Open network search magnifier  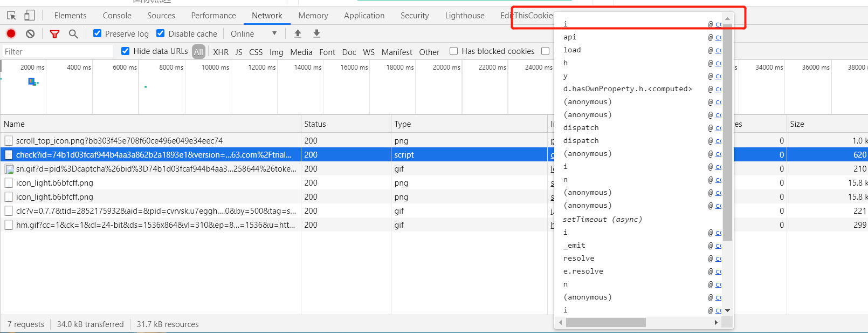(73, 33)
